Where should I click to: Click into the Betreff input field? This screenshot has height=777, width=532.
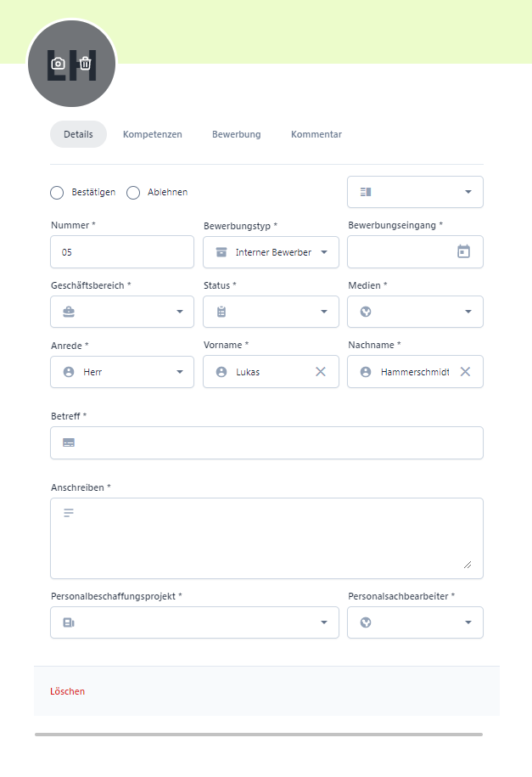point(266,443)
